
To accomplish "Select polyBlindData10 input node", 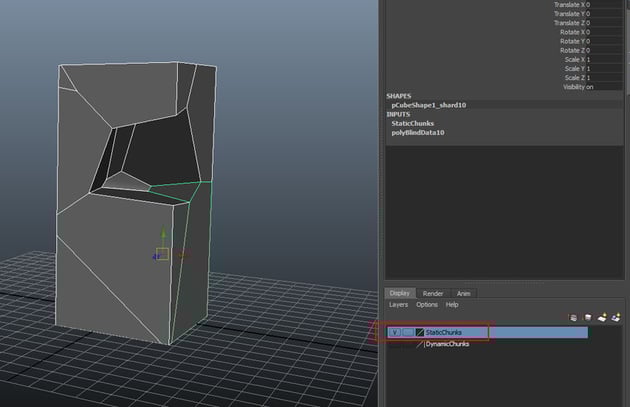I will pyautogui.click(x=418, y=133).
